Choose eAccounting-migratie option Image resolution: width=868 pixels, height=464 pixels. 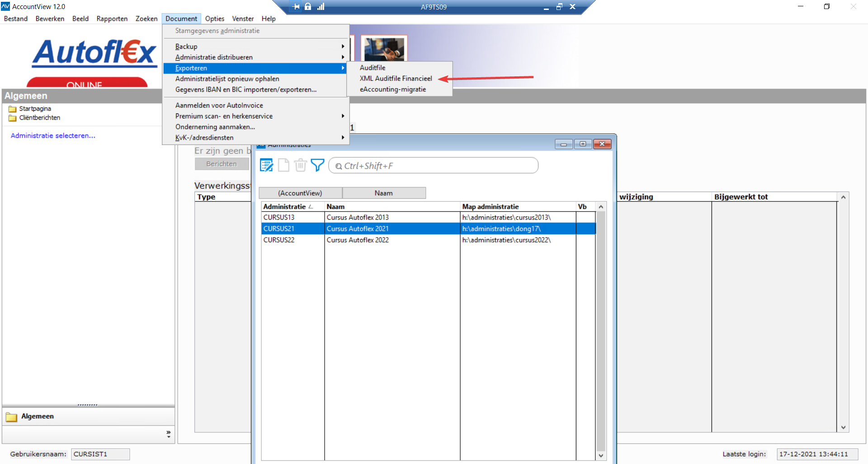(393, 89)
